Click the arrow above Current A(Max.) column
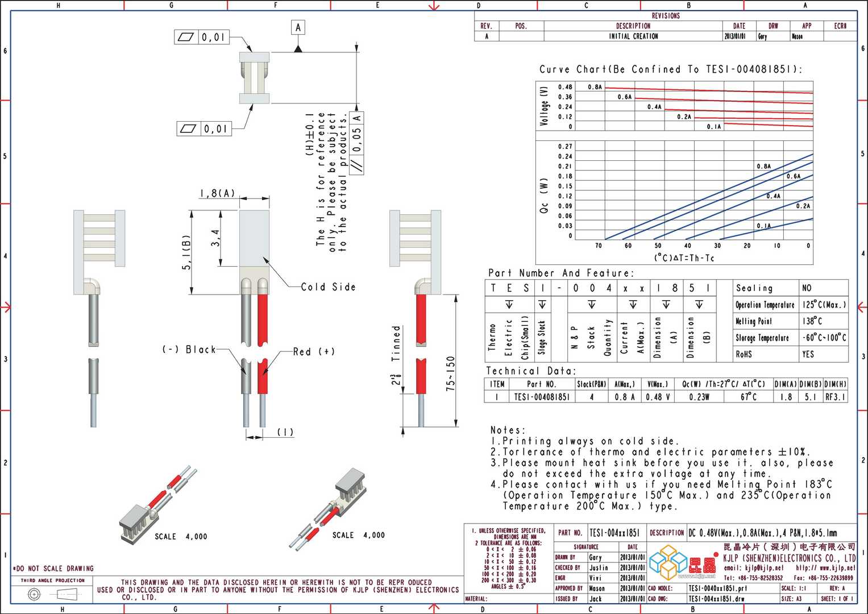The image size is (868, 614). [x=633, y=304]
